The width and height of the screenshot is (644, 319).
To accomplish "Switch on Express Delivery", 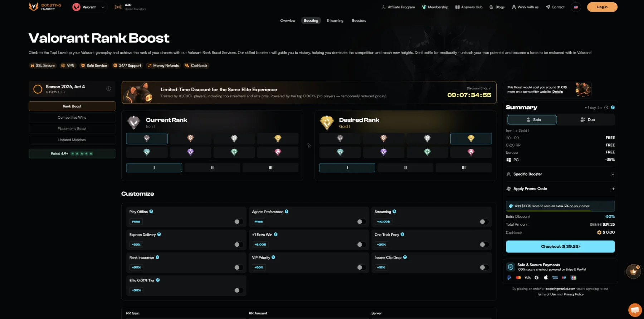I will click(239, 245).
